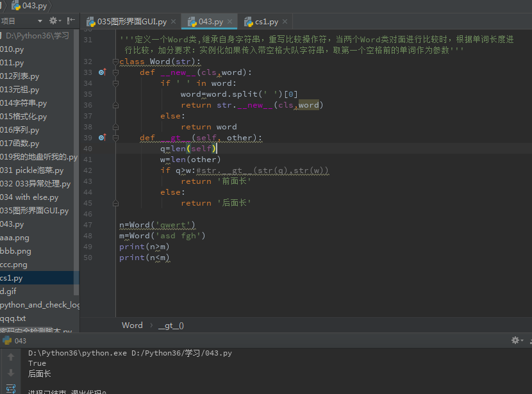This screenshot has width=532, height=394.
Task: Close the cs1.py editor tab
Action: click(285, 22)
